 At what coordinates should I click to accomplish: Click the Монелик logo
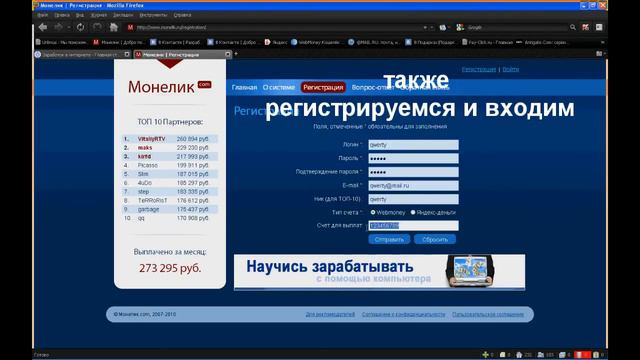point(169,87)
